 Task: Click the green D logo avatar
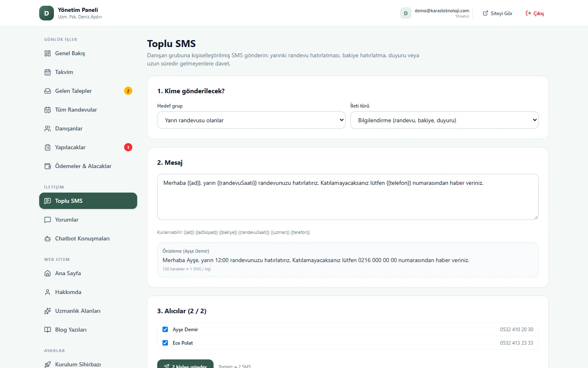tap(47, 13)
